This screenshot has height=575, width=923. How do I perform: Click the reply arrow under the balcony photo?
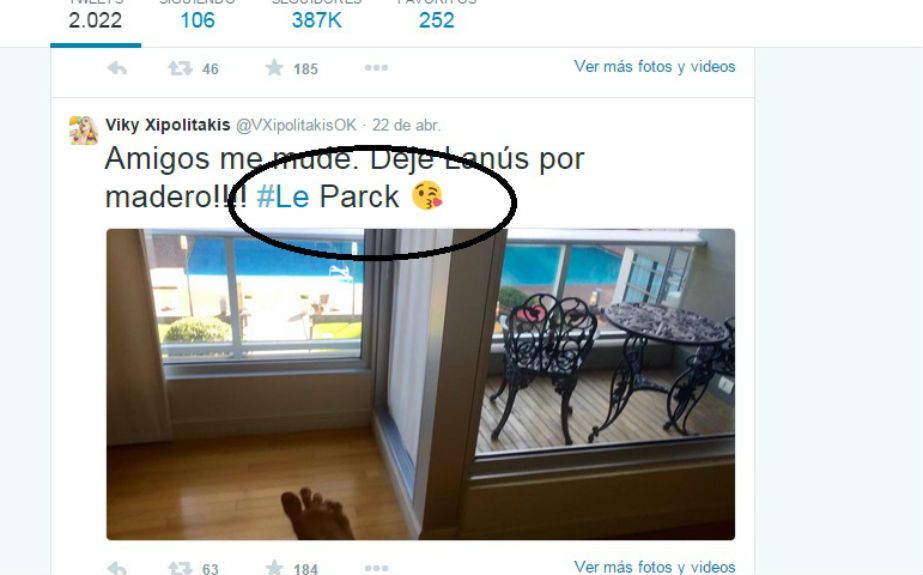(117, 569)
